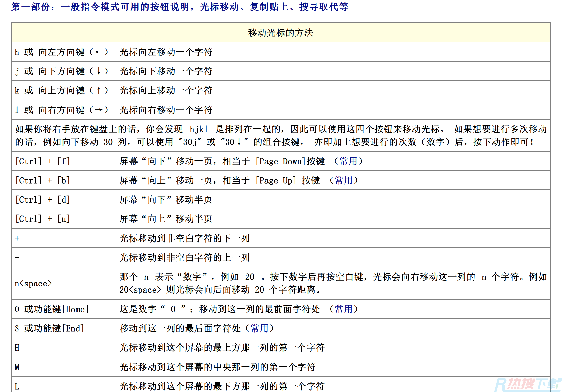Click the plus sign key cell
562x392 pixels.
coord(17,238)
